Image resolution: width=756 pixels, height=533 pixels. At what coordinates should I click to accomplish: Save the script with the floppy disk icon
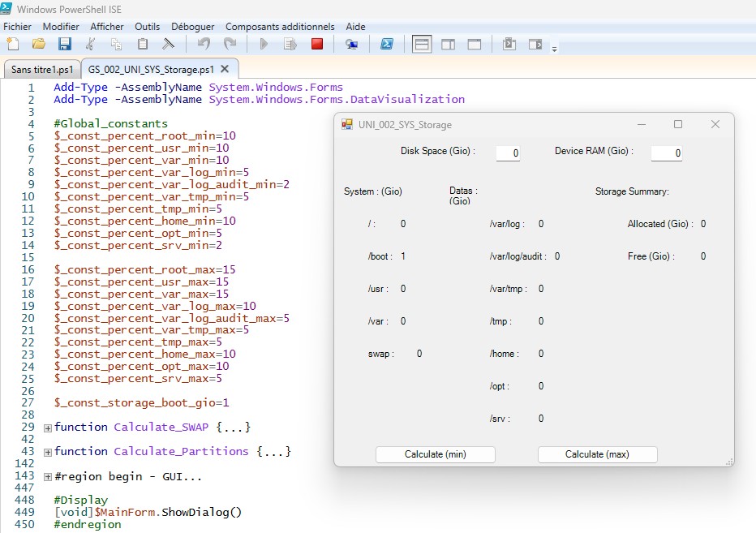pyautogui.click(x=64, y=44)
